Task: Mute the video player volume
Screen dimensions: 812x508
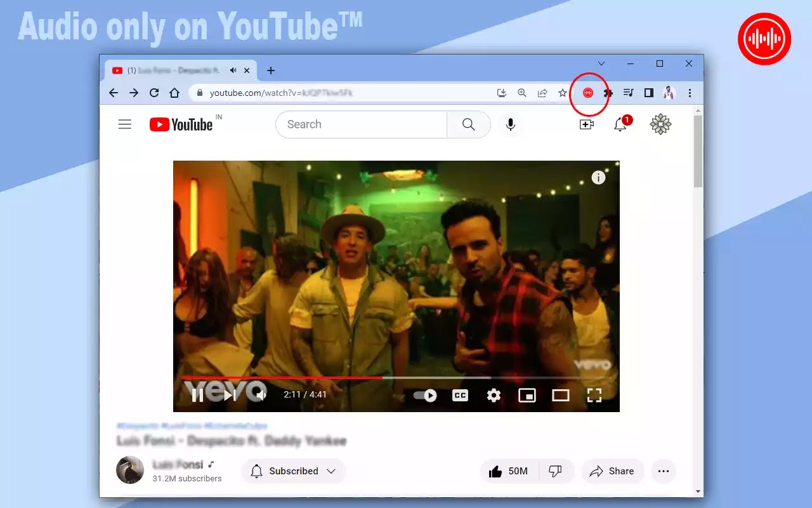Action: point(261,395)
